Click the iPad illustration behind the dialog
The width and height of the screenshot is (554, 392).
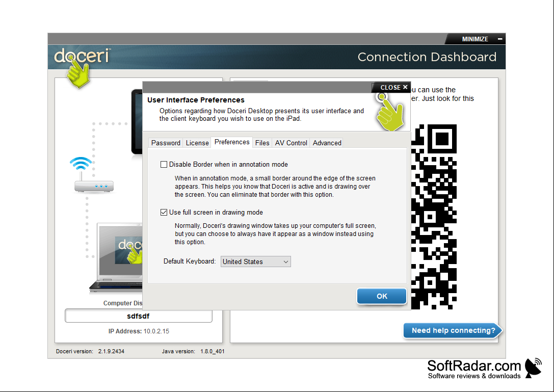(137, 122)
